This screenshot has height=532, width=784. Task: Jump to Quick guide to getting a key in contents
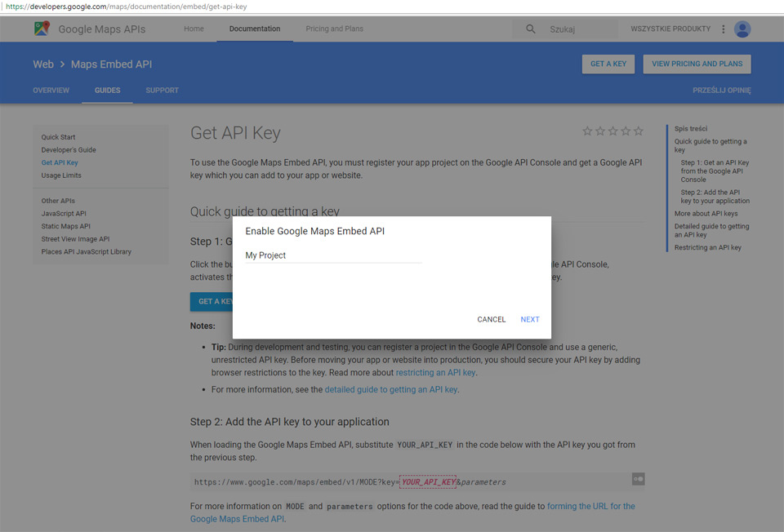(x=710, y=145)
